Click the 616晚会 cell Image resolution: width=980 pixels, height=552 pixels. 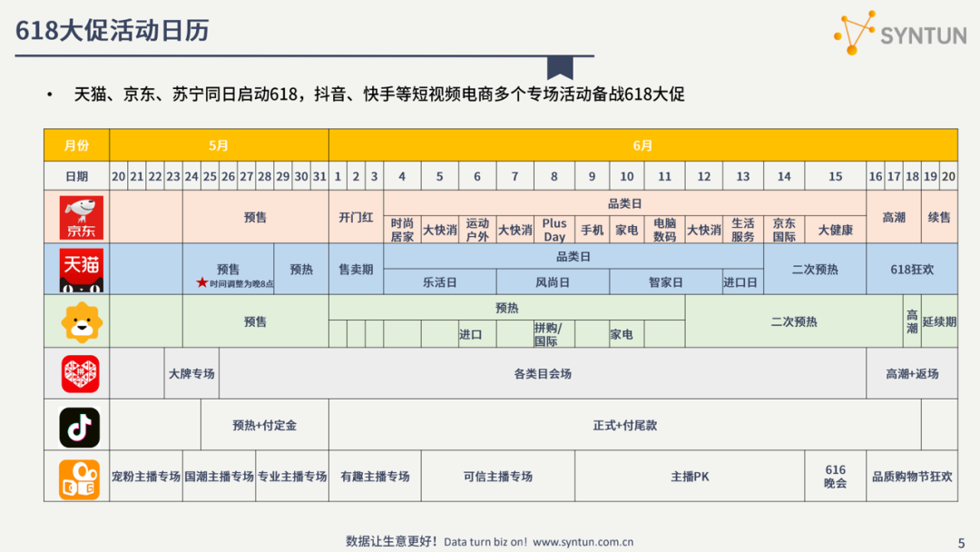click(x=835, y=477)
